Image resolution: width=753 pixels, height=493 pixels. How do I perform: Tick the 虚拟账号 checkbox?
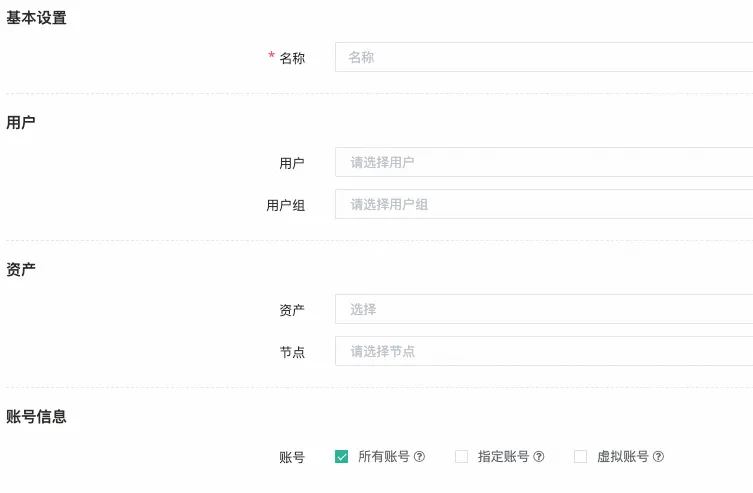click(580, 457)
